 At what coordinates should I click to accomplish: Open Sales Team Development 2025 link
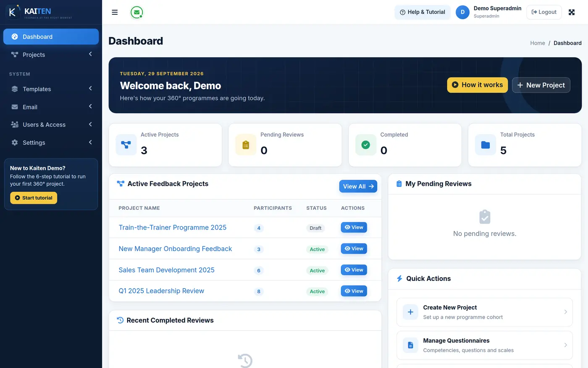click(x=166, y=270)
